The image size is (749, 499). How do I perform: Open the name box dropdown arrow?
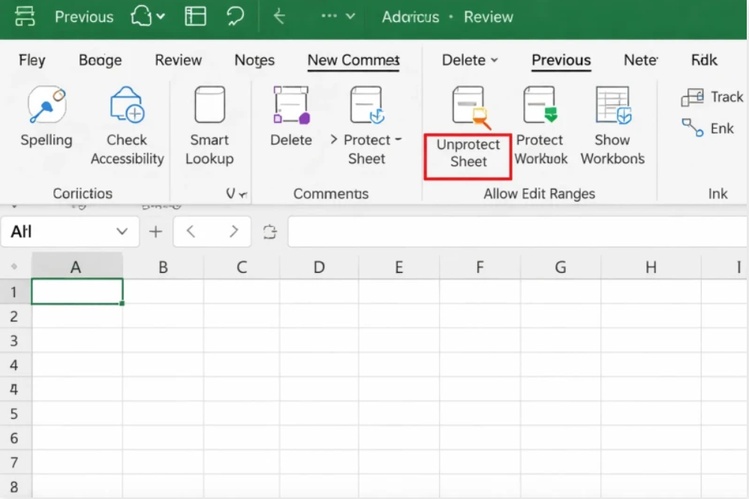[x=122, y=232]
